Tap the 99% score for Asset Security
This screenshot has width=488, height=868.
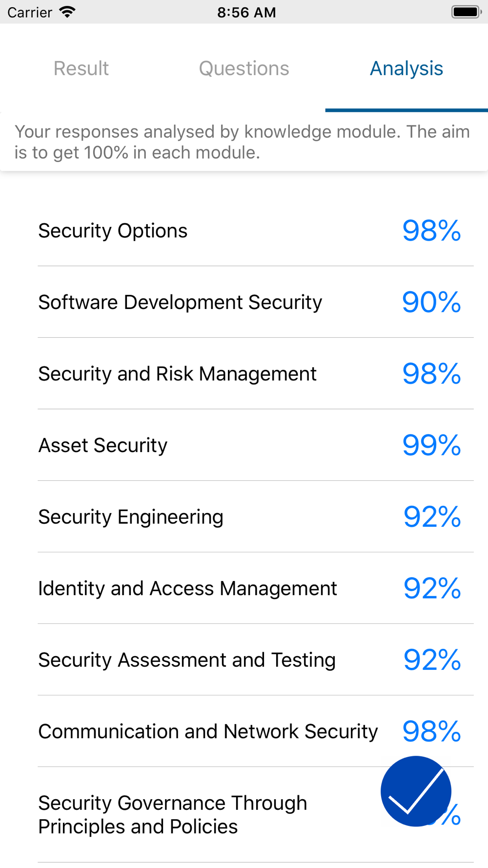[432, 445]
